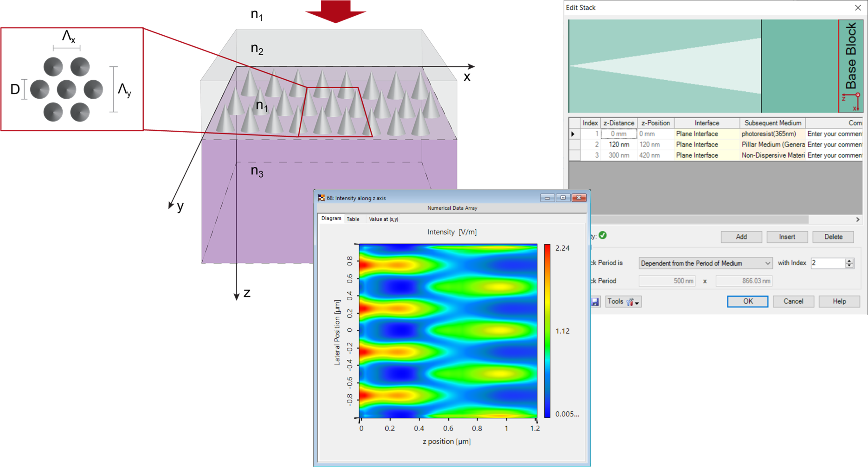Image resolution: width=868 pixels, height=467 pixels.
Task: Minimize the Intensity along z axis window
Action: [x=547, y=198]
